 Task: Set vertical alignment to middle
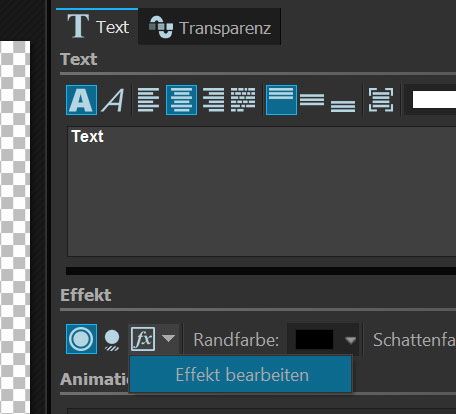[x=312, y=100]
